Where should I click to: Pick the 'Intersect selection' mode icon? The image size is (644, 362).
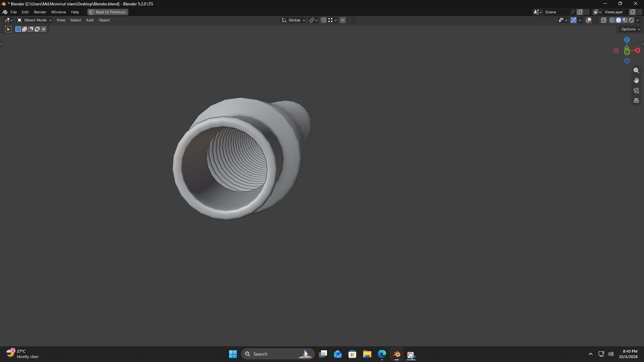coord(44,29)
